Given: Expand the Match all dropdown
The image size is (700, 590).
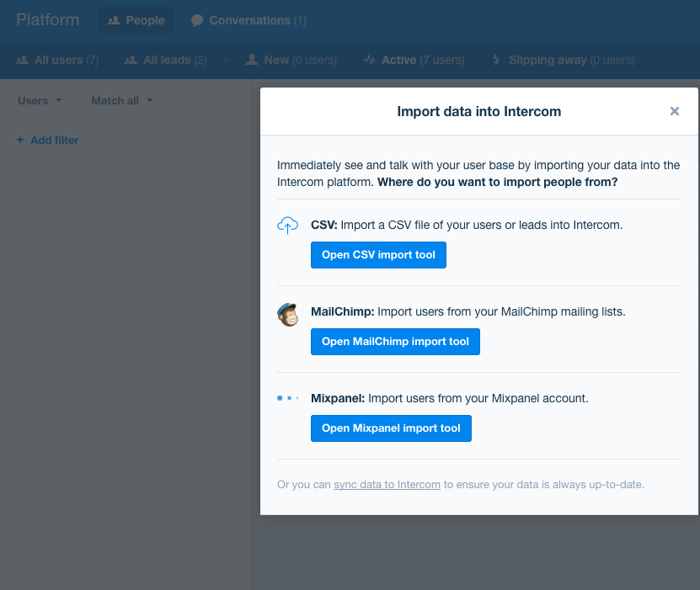Looking at the screenshot, I should tap(122, 100).
